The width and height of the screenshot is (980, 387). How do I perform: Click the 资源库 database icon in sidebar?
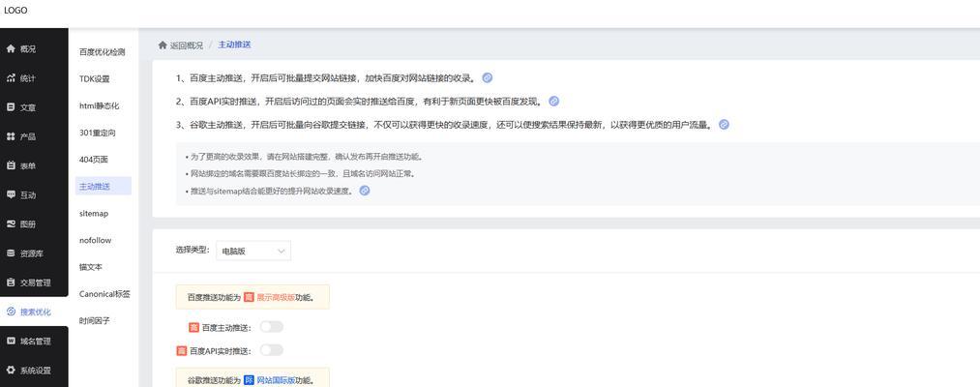[11, 253]
